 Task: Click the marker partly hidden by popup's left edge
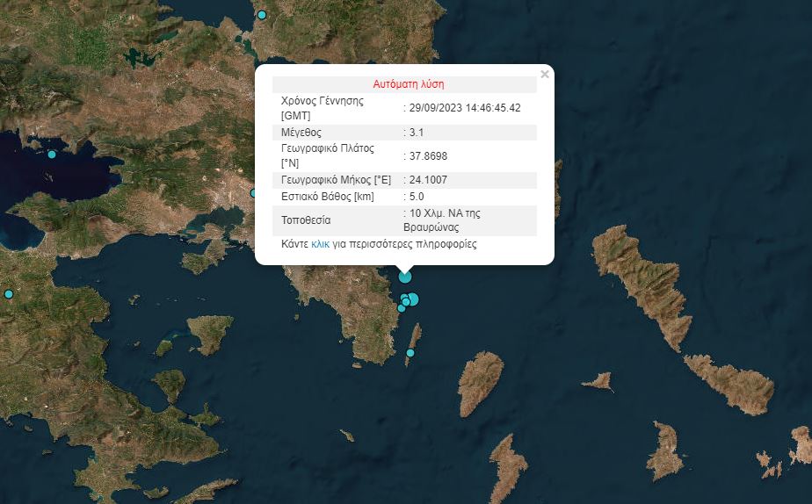click(x=253, y=193)
